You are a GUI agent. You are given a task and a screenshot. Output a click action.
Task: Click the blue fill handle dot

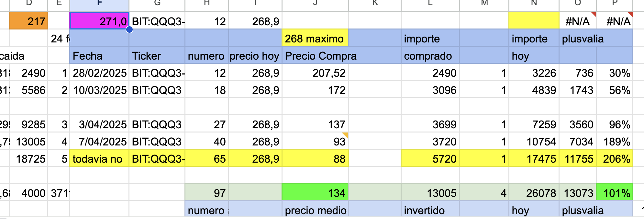[x=129, y=30]
